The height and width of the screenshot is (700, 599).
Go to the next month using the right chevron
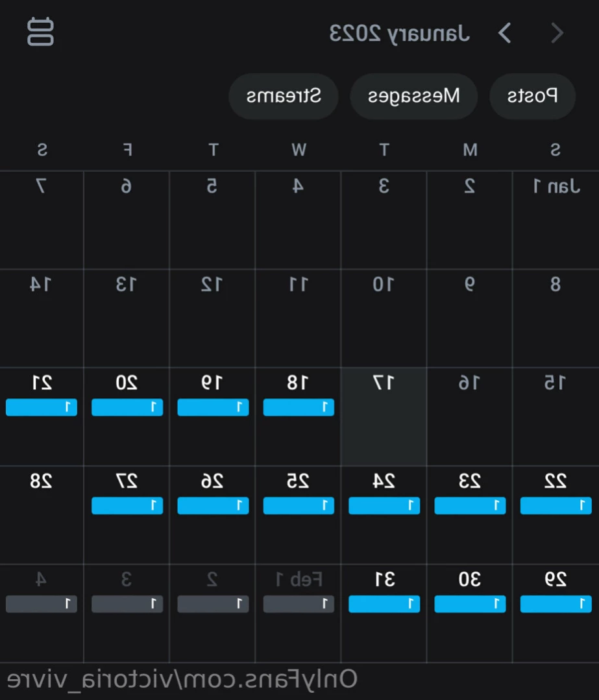557,33
